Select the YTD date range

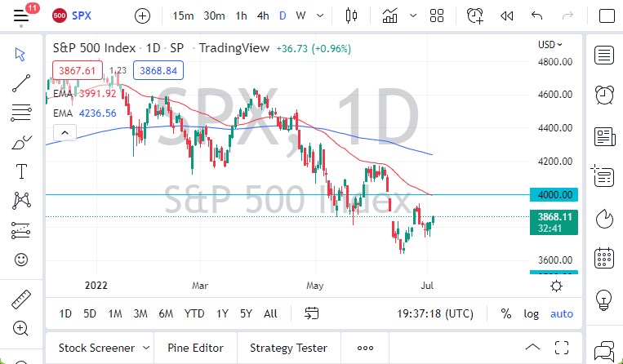(x=194, y=313)
